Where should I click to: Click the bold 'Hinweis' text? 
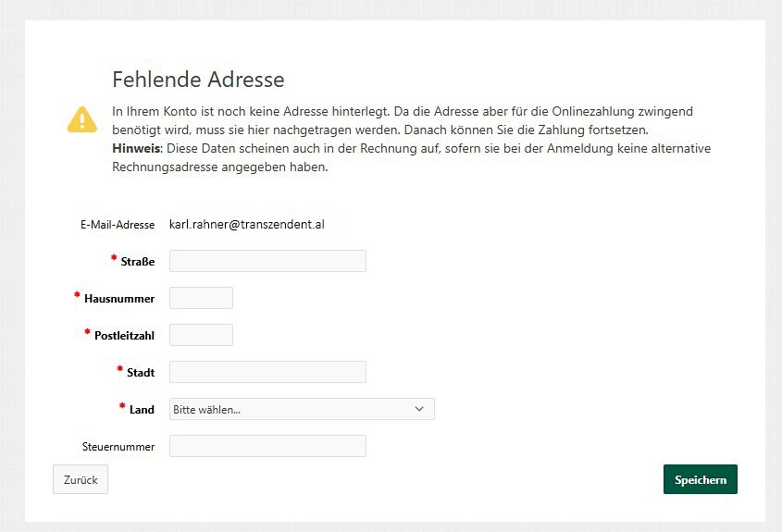click(136, 149)
